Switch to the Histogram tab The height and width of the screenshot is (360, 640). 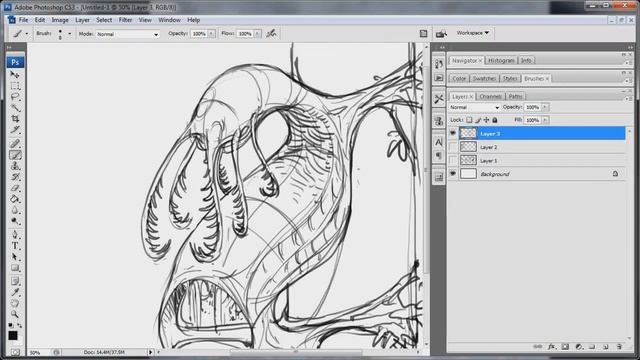[502, 60]
